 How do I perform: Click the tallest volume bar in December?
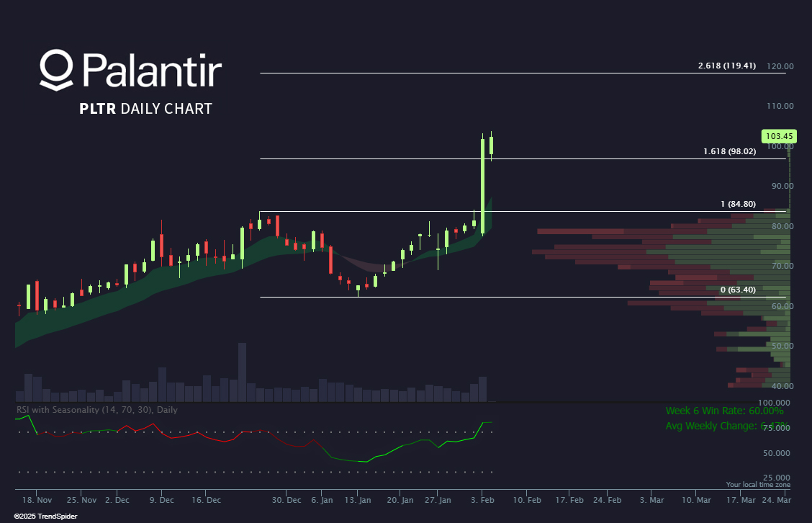pos(243,372)
